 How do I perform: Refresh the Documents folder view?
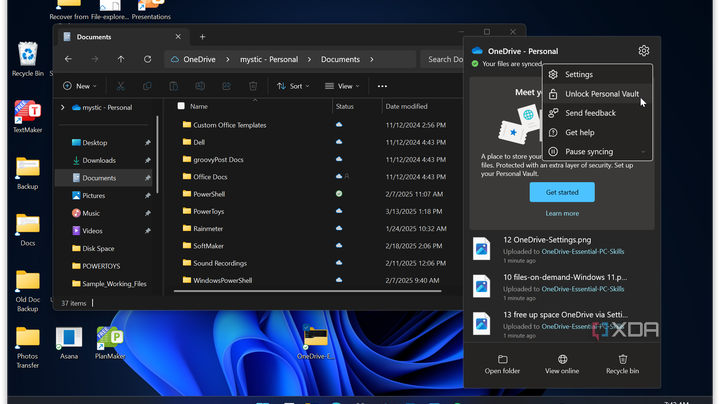coord(147,59)
